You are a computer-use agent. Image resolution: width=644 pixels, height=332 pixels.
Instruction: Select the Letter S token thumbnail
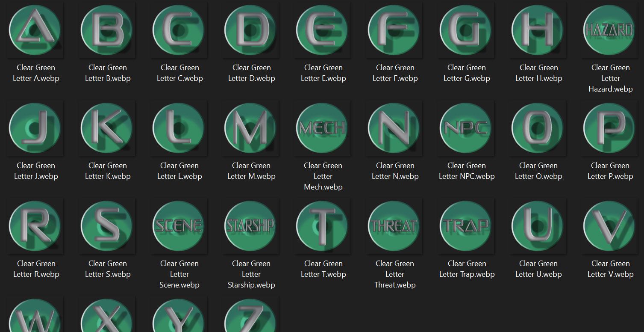pos(107,226)
